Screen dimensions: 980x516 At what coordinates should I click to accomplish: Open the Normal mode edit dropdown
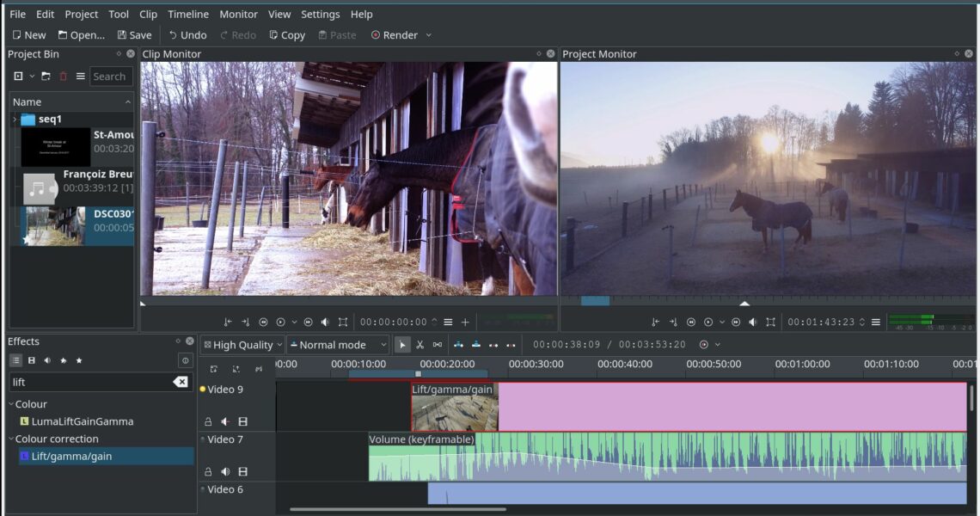click(338, 345)
